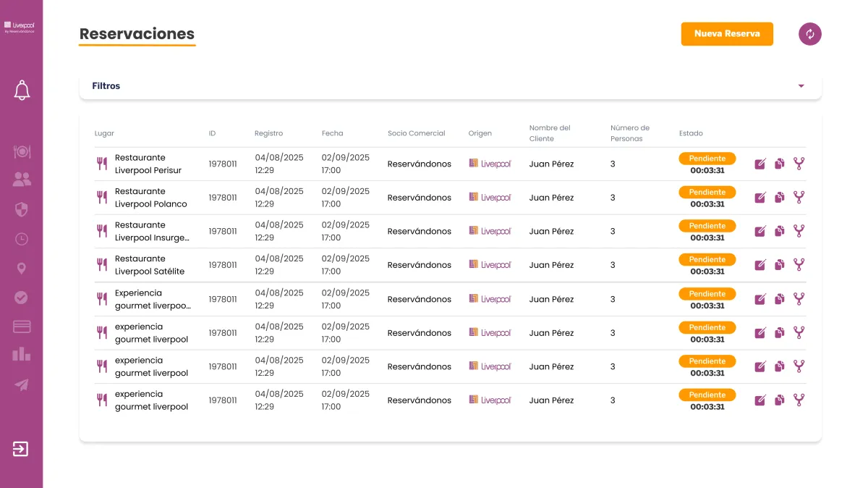Image resolution: width=868 pixels, height=488 pixels.
Task: Open the clock icon in sidebar
Action: click(22, 239)
